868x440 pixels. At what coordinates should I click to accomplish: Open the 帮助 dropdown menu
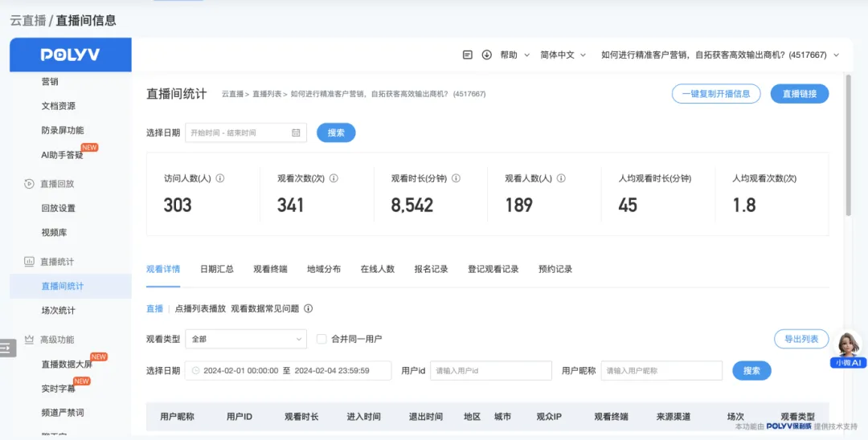point(514,55)
